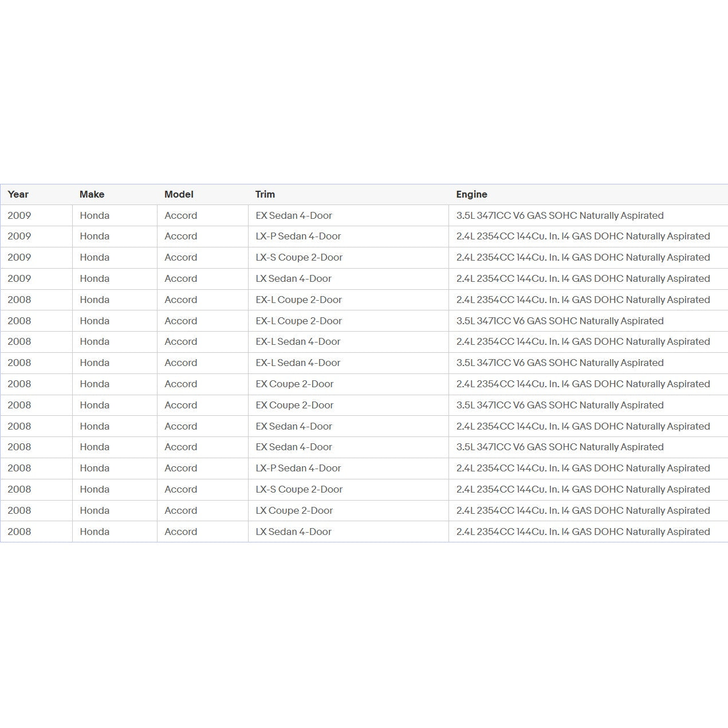Click the Year column header
Screen dimensions: 728x728
pyautogui.click(x=18, y=194)
